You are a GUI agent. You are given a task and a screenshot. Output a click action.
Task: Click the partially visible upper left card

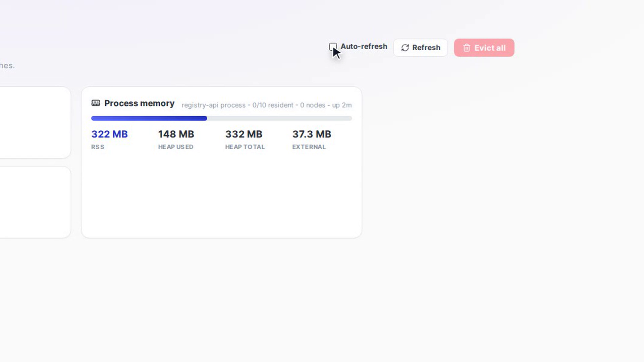(35, 122)
